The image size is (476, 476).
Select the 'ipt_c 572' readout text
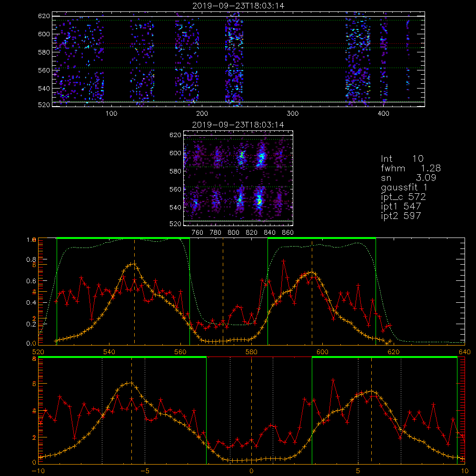[x=404, y=197]
